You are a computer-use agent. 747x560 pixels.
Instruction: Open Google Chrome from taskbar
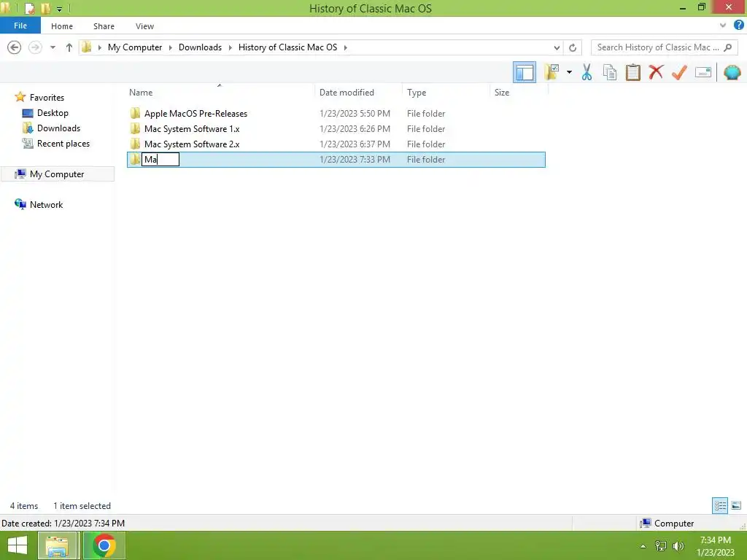tap(104, 545)
